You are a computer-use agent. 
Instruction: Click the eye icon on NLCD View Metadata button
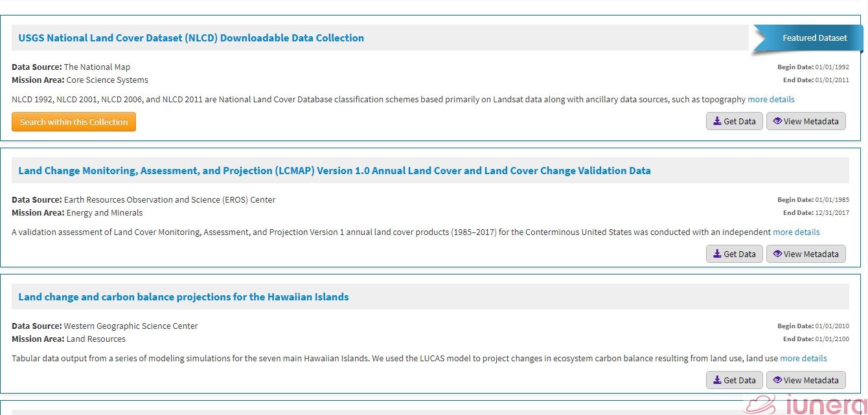778,121
